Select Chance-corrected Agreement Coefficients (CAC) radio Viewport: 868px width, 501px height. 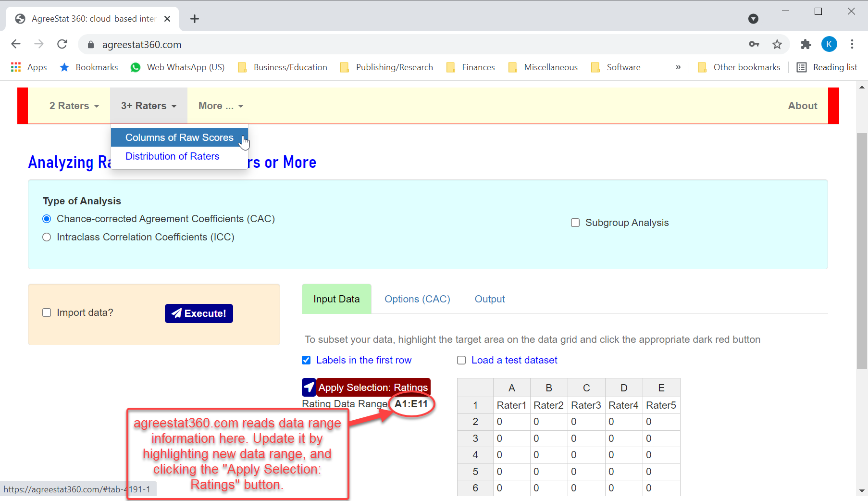(x=47, y=219)
